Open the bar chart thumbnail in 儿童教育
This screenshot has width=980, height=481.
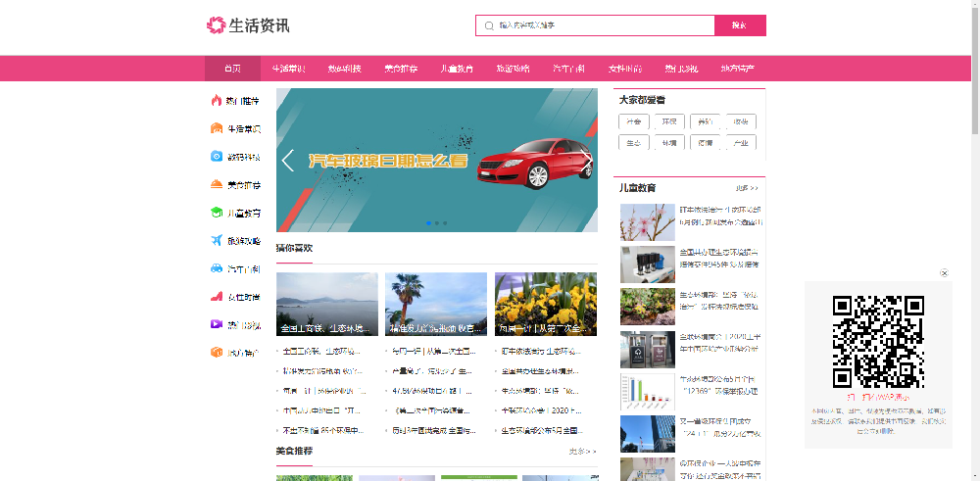(648, 392)
